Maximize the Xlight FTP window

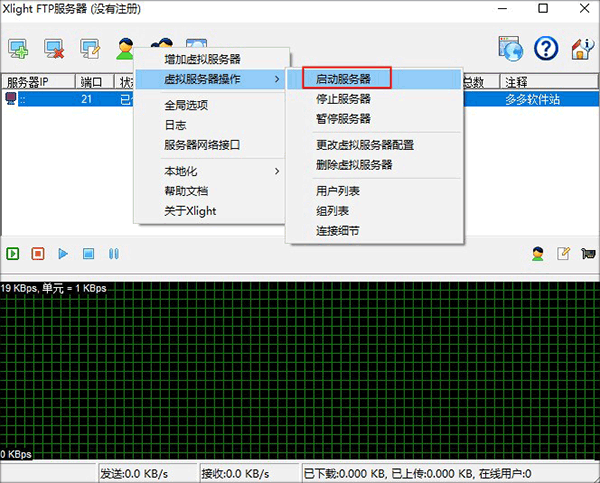pyautogui.click(x=543, y=8)
